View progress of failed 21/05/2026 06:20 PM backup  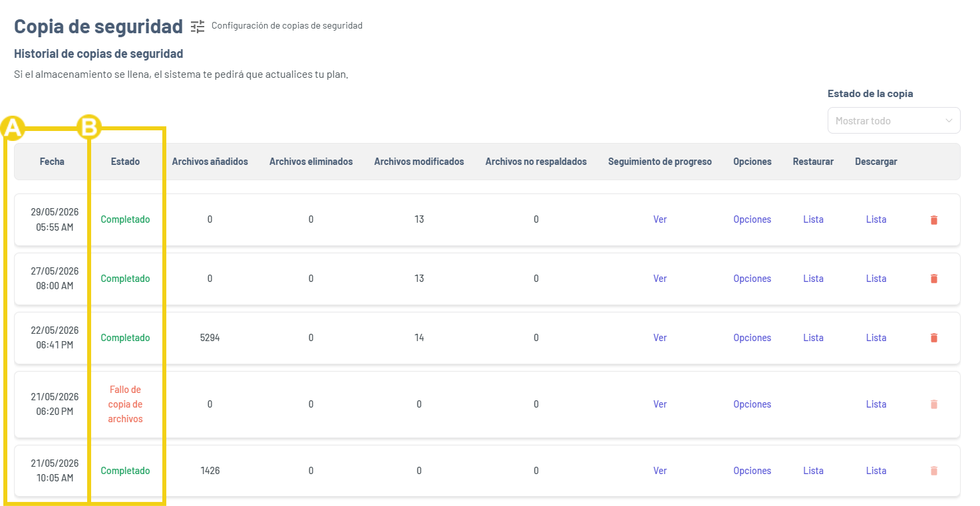pos(660,404)
